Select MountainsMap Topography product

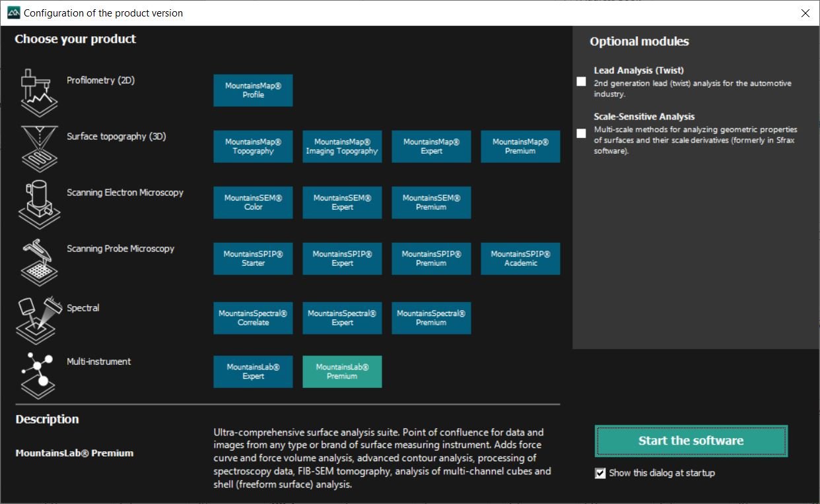[x=253, y=146]
